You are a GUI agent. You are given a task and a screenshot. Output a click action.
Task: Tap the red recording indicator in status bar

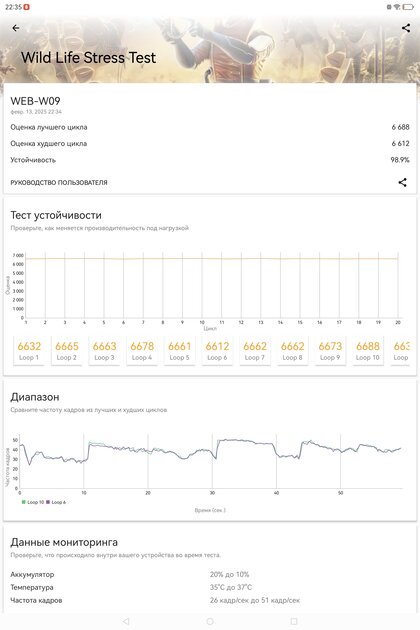[x=27, y=7]
